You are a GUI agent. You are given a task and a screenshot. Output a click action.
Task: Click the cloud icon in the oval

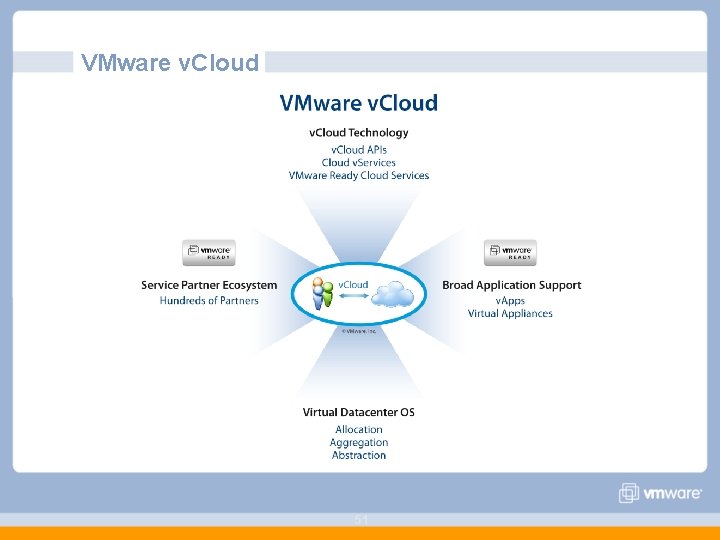click(392, 294)
